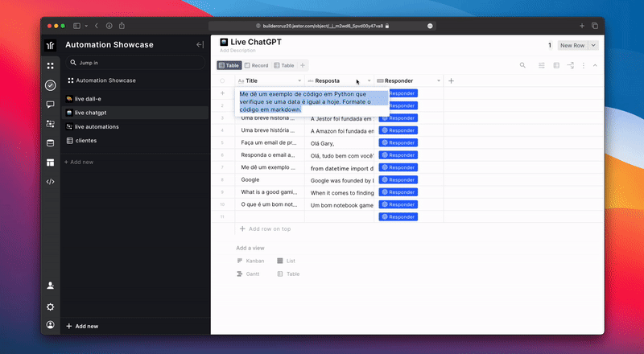The image size is (644, 354).
Task: Click Safari back navigation arrow
Action: 97,26
